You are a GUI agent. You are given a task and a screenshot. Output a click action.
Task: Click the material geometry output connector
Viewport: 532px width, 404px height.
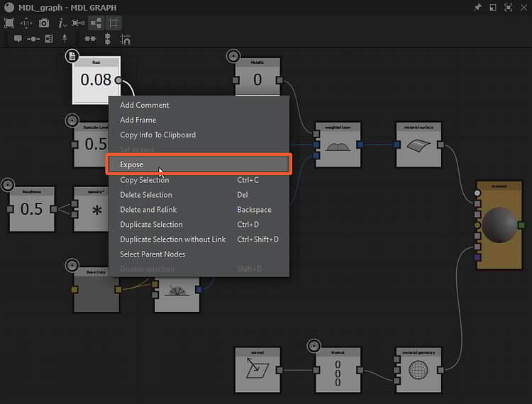[x=440, y=370]
